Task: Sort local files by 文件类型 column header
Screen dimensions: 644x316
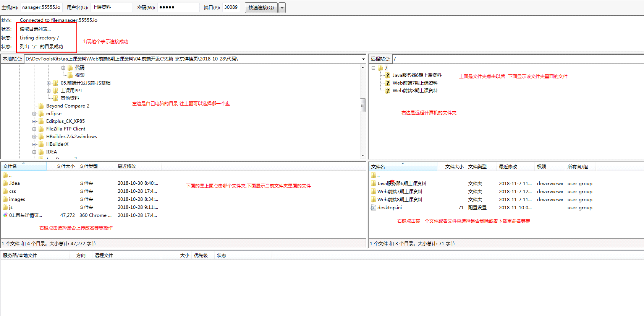Action: click(x=96, y=166)
